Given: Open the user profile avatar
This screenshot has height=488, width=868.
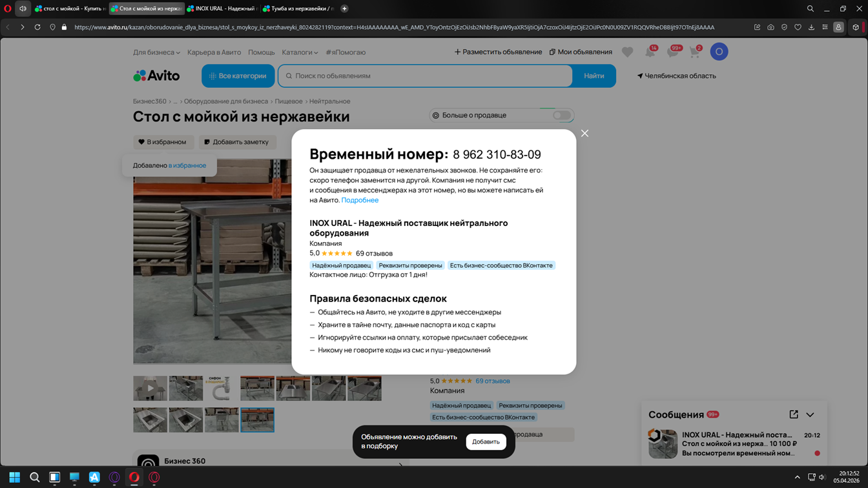Looking at the screenshot, I should coord(719,52).
